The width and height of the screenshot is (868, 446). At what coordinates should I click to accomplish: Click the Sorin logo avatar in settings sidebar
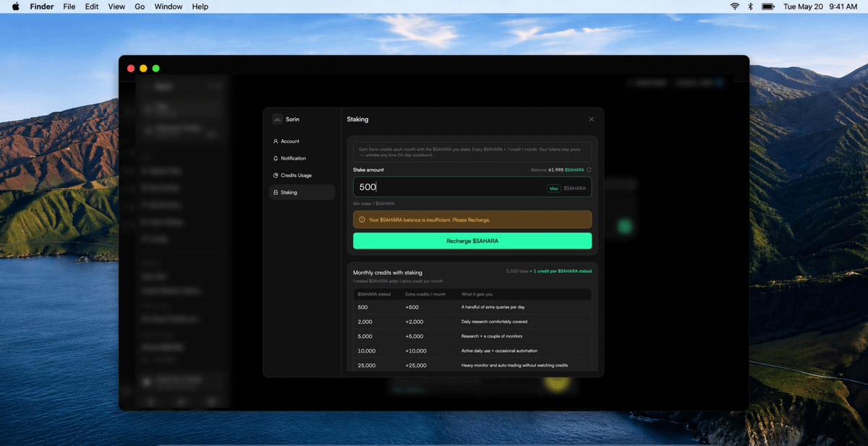click(x=277, y=119)
